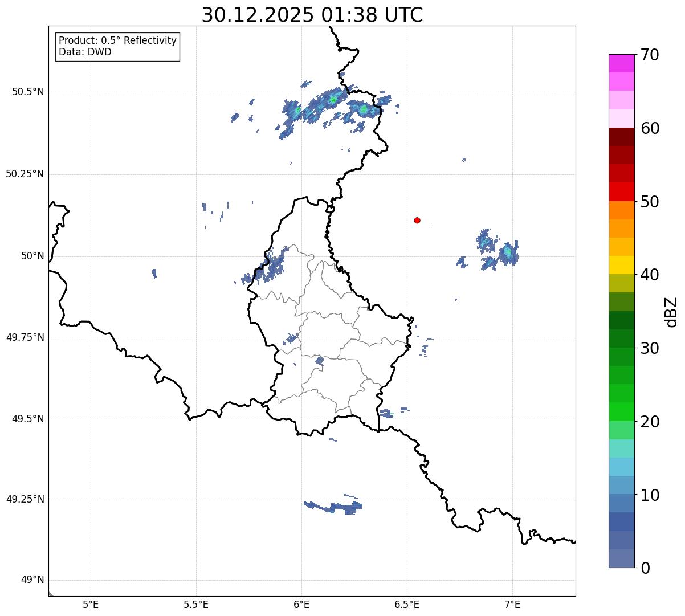
Task: Click the 6°E longitude label
Action: (301, 604)
